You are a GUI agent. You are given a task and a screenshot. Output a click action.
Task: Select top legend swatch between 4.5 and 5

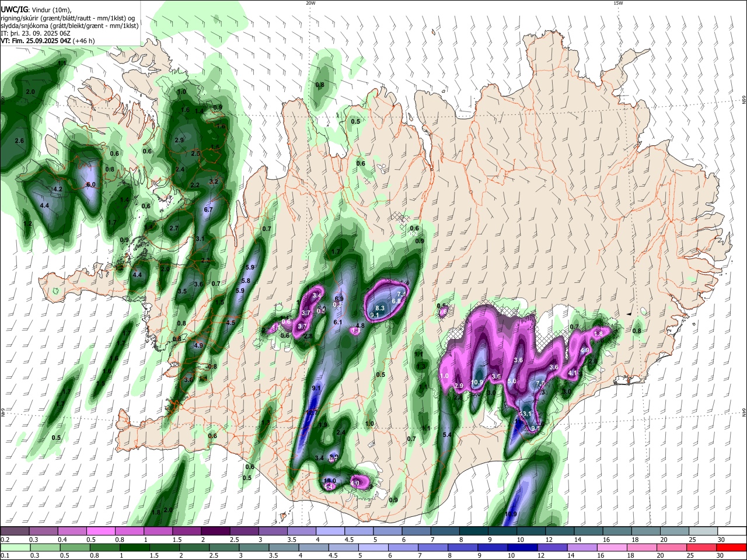point(358,531)
